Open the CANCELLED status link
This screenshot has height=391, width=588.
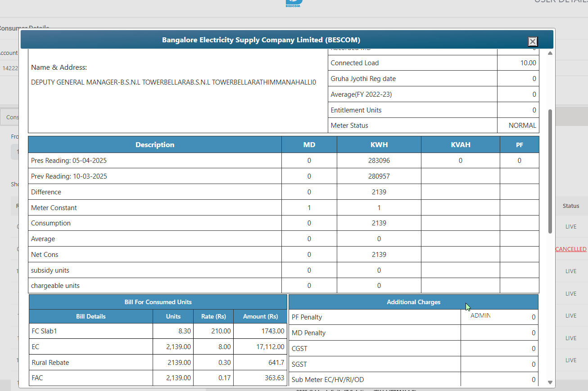coord(571,249)
